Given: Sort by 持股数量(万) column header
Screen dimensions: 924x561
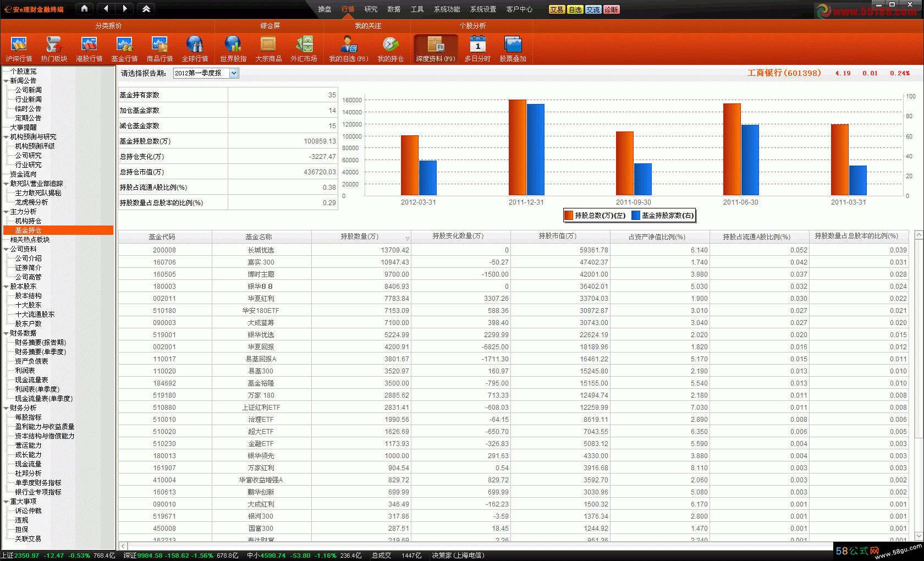Looking at the screenshot, I should (x=361, y=237).
